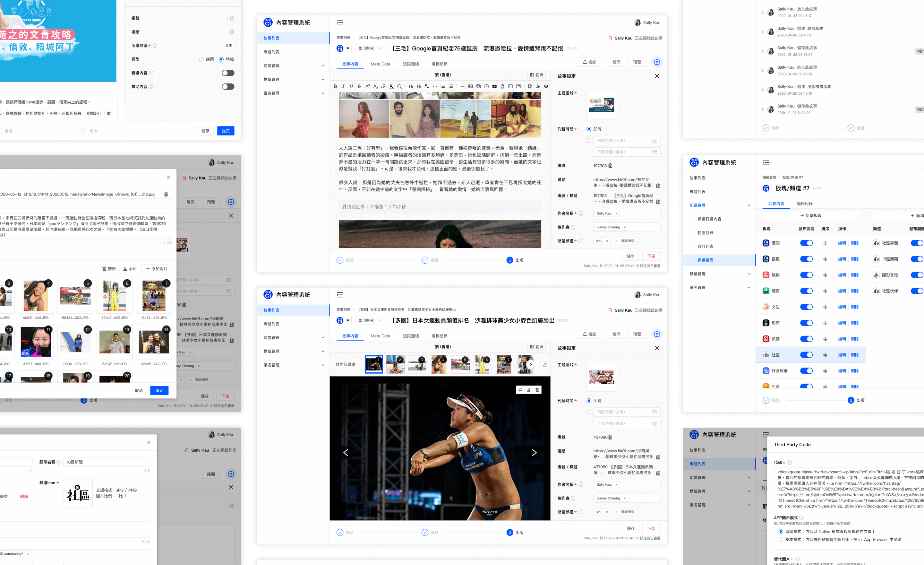Turn off 港聞 發布開關 toggle

(806, 243)
